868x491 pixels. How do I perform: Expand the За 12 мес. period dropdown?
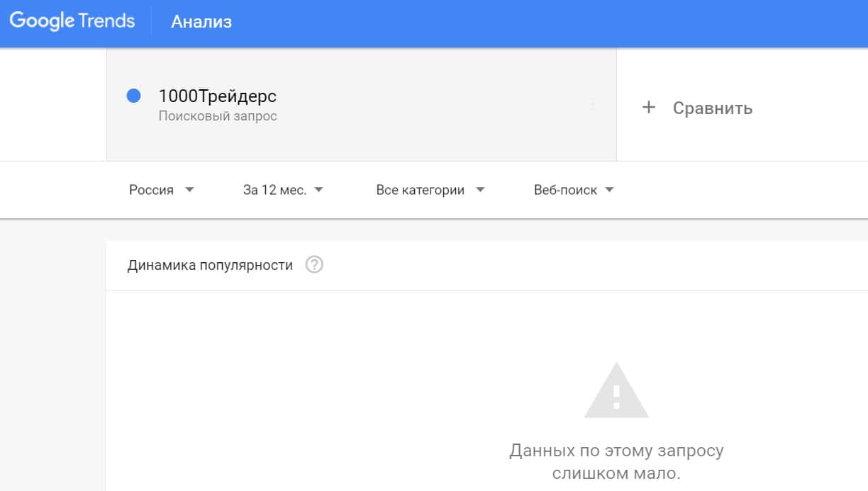274,190
